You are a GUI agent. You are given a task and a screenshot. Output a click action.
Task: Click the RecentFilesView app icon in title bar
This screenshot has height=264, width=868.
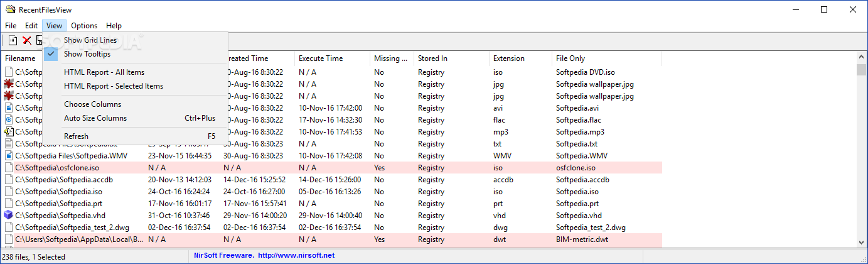click(x=9, y=9)
